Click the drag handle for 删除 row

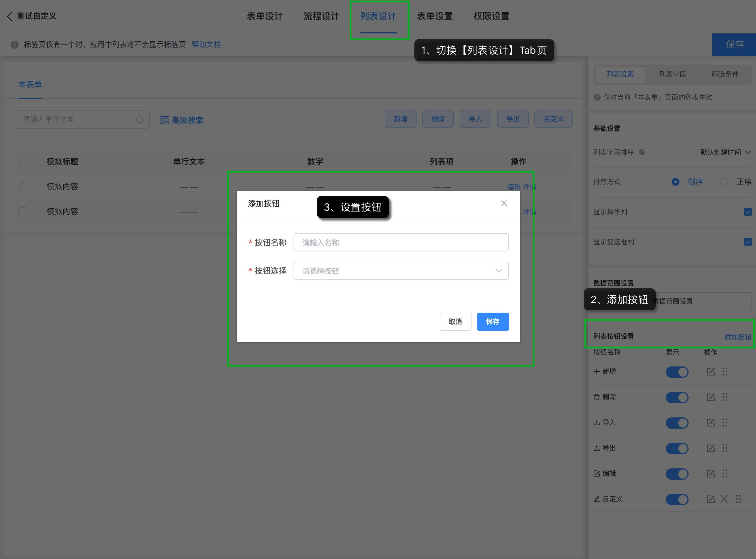pyautogui.click(x=725, y=397)
